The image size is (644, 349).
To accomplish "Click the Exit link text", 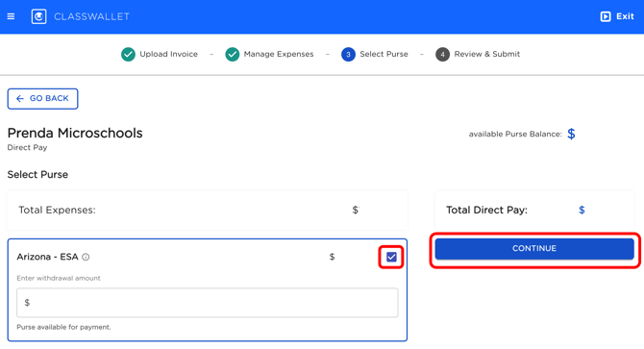I will click(x=625, y=16).
